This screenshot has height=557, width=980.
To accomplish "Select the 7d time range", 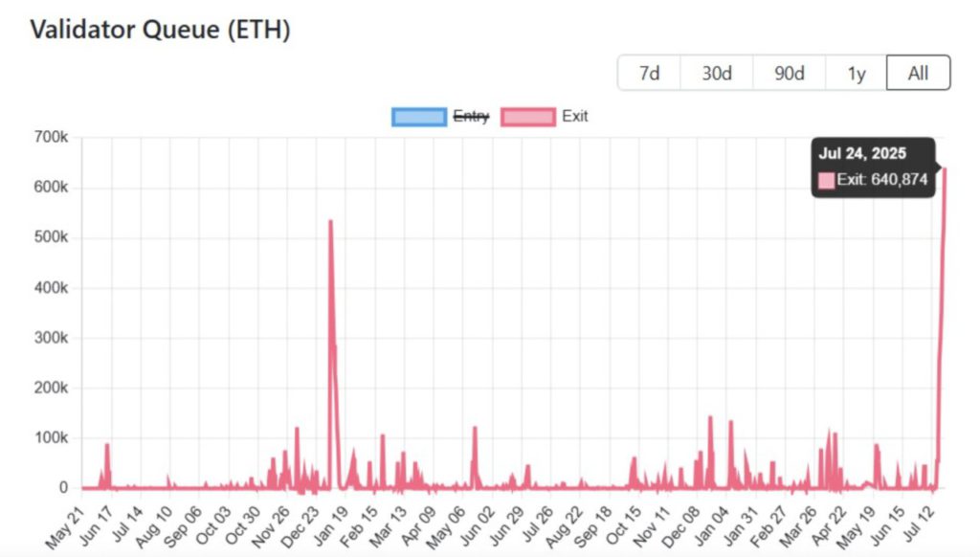I will coord(649,74).
